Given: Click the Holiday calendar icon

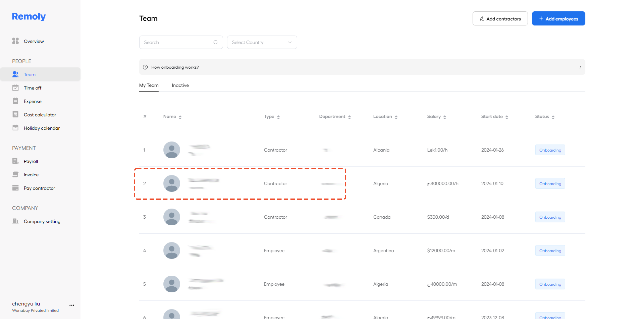Looking at the screenshot, I should (15, 128).
